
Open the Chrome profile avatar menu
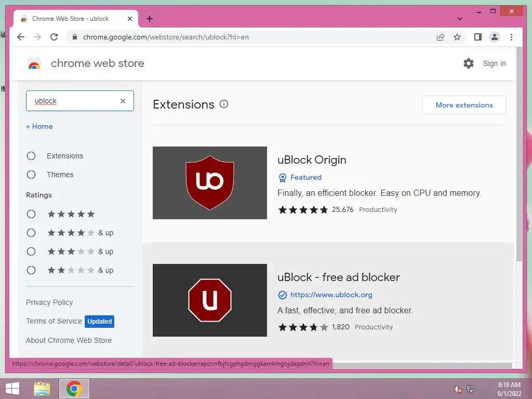click(x=495, y=37)
